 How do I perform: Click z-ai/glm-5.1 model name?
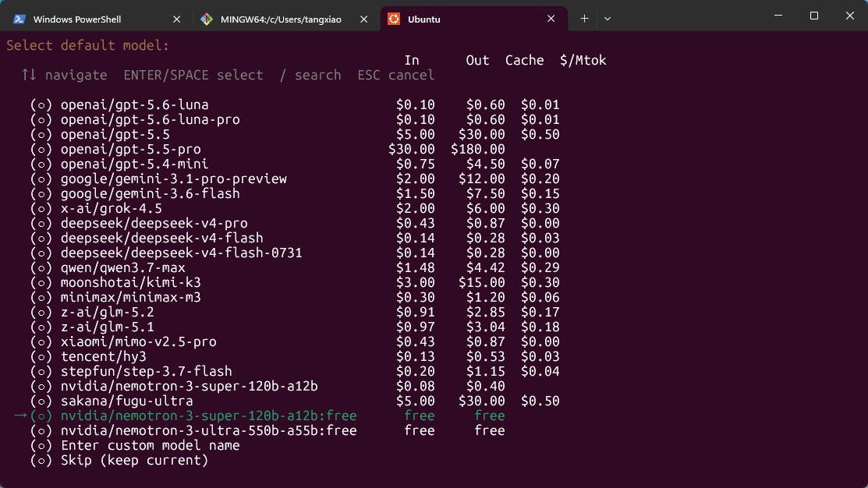[108, 327]
